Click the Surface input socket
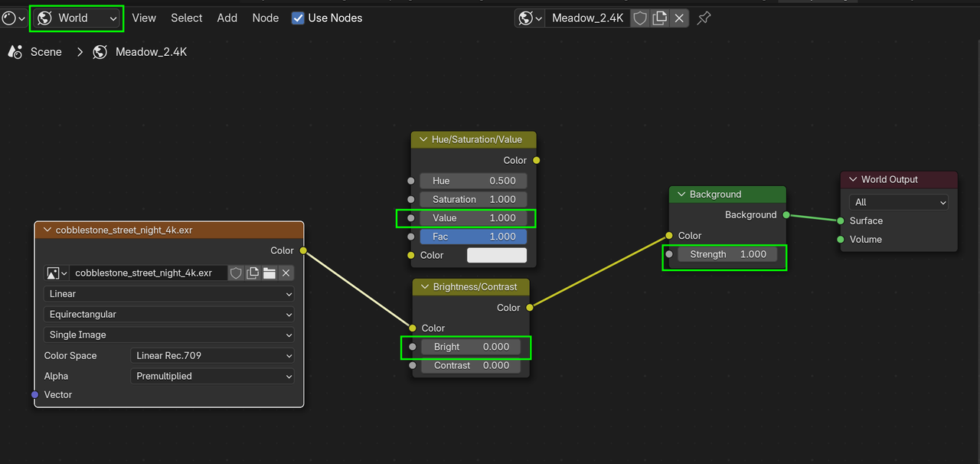The width and height of the screenshot is (980, 464). (841, 221)
